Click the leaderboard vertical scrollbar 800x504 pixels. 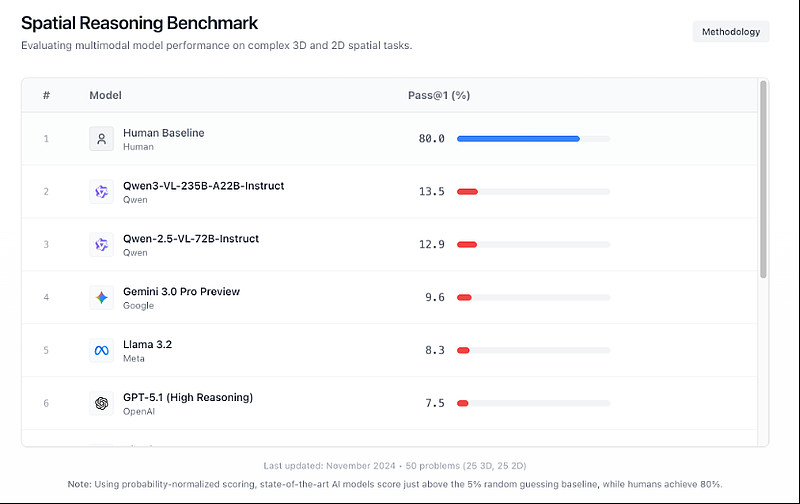pyautogui.click(x=764, y=180)
